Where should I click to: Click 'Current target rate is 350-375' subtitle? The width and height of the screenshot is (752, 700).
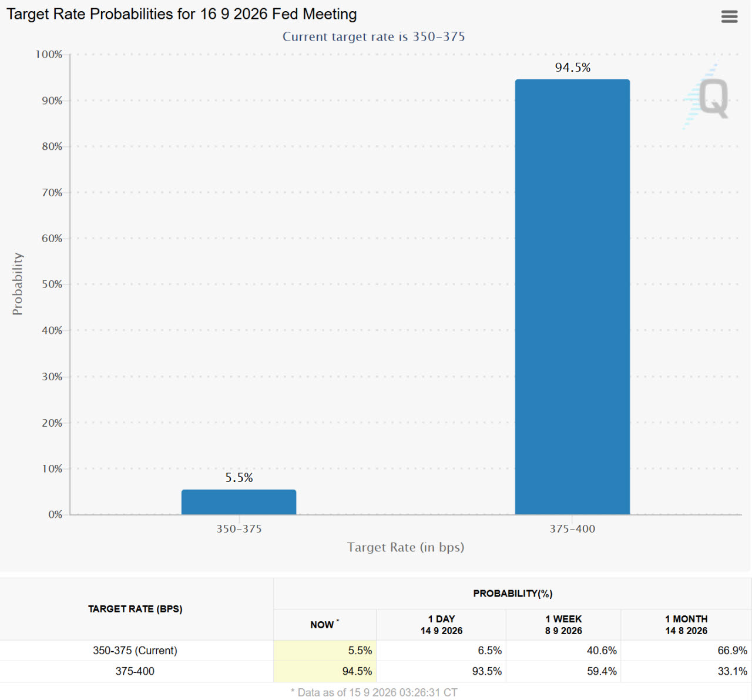tap(374, 36)
